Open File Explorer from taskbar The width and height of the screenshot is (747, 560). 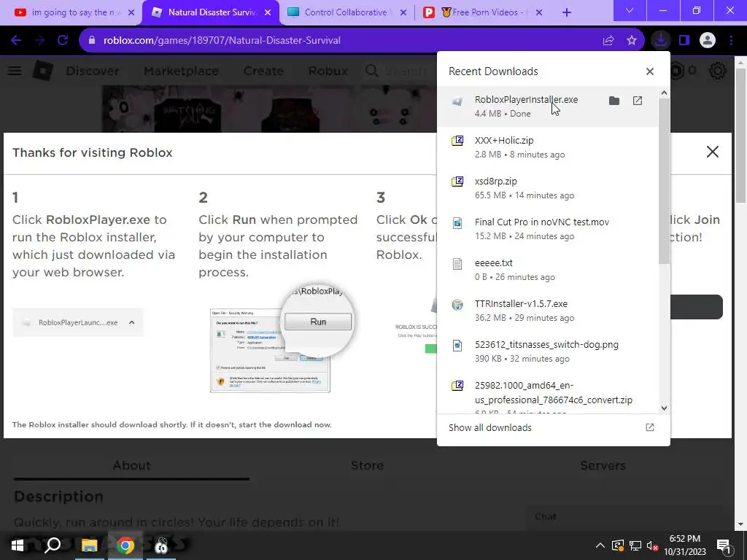pos(89,545)
